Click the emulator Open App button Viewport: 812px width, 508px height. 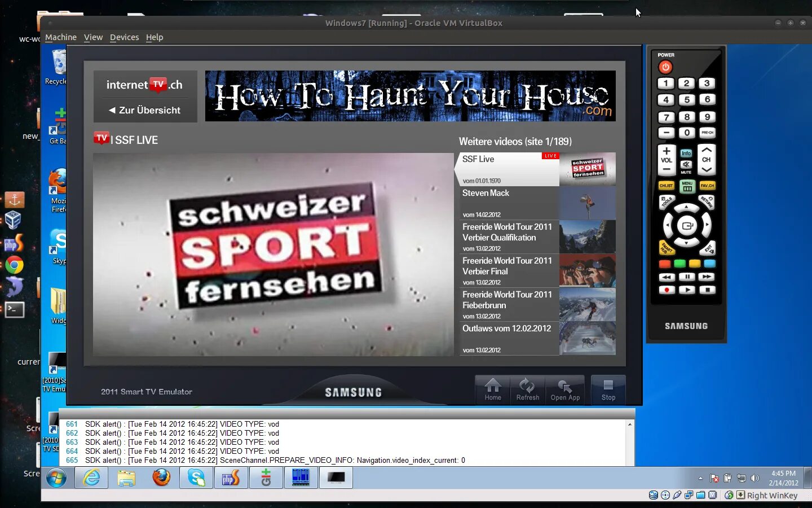tap(565, 389)
